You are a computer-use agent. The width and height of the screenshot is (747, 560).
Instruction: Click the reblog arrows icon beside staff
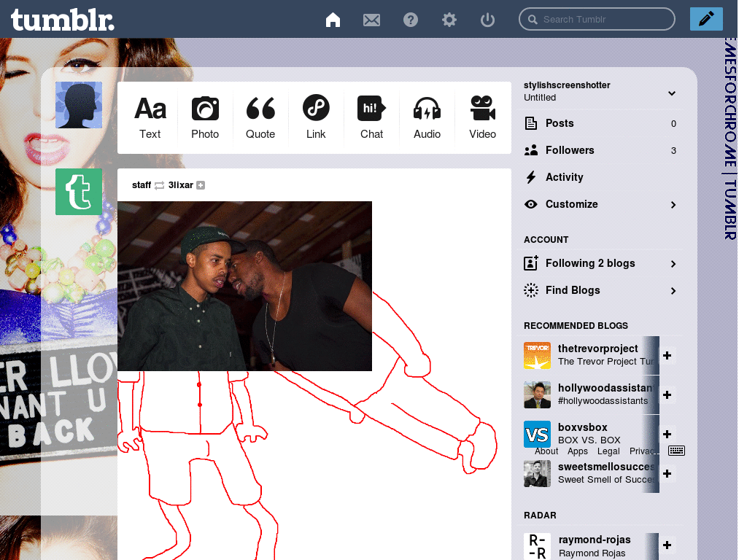coord(160,185)
